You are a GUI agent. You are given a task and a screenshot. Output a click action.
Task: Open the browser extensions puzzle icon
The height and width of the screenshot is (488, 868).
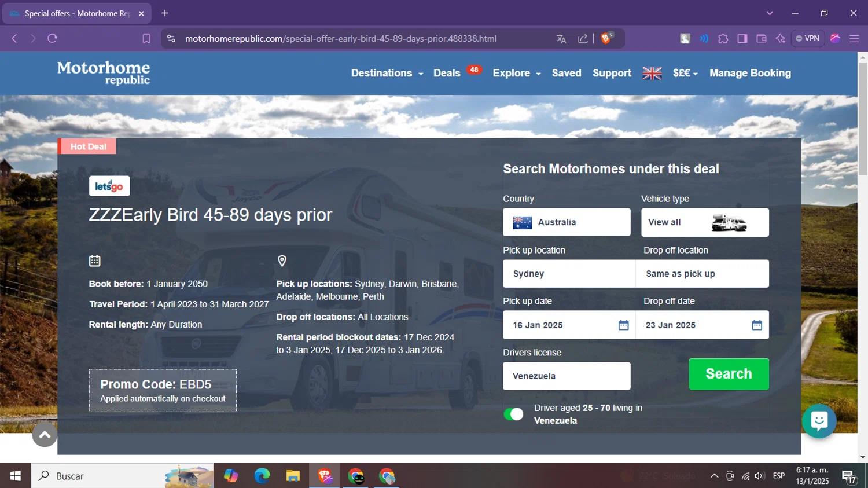723,39
